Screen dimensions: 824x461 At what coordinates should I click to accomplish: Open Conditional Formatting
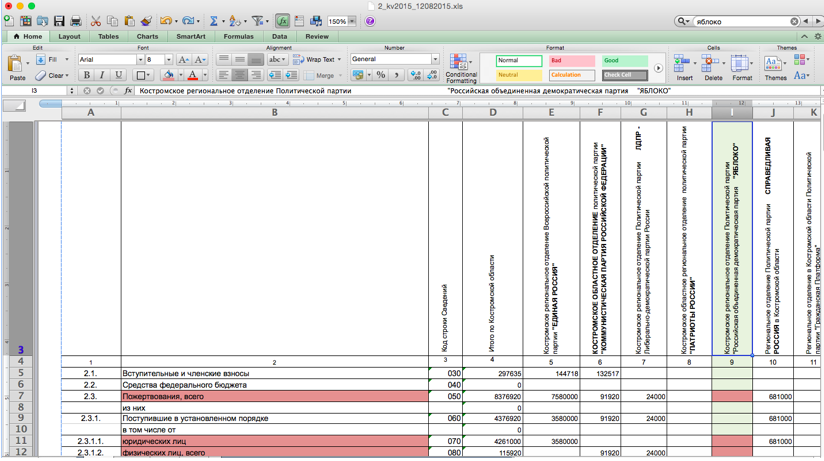[x=461, y=69]
